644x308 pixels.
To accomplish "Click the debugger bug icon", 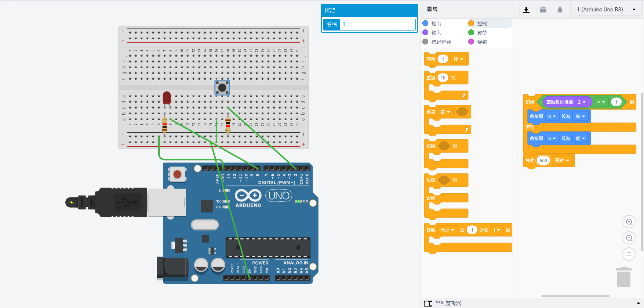I will coord(560,10).
